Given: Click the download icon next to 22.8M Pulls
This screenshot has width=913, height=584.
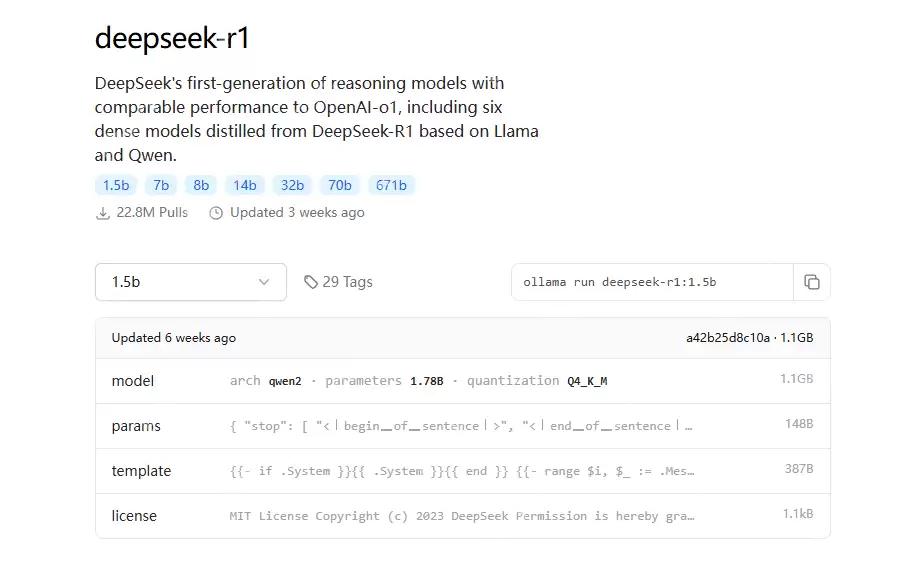Looking at the screenshot, I should coord(103,212).
